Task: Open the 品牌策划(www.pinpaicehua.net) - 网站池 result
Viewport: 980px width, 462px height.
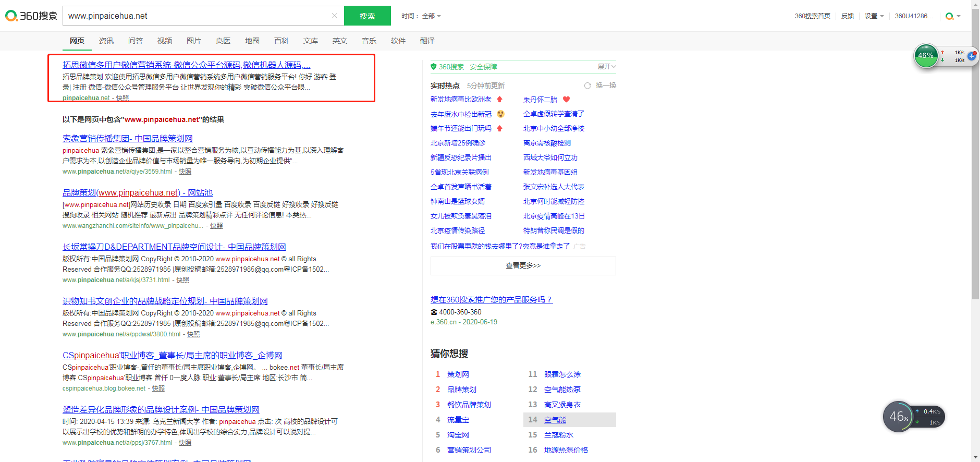Action: pyautogui.click(x=138, y=192)
